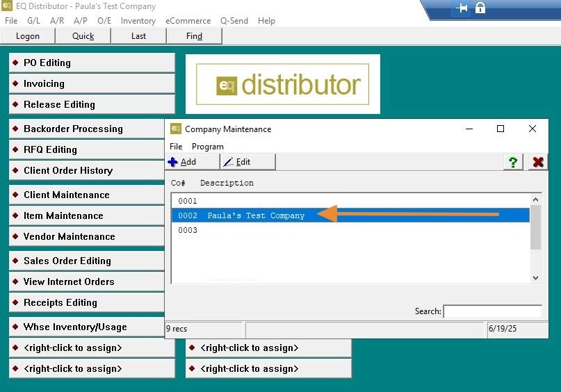Launch Invoicing

92,83
